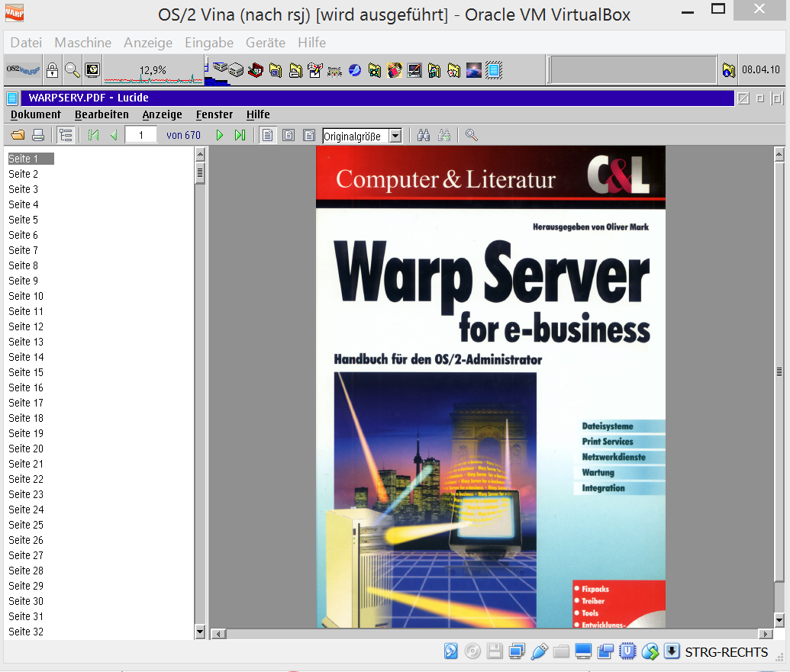Open the VirtualBox Geräte menu

(266, 43)
